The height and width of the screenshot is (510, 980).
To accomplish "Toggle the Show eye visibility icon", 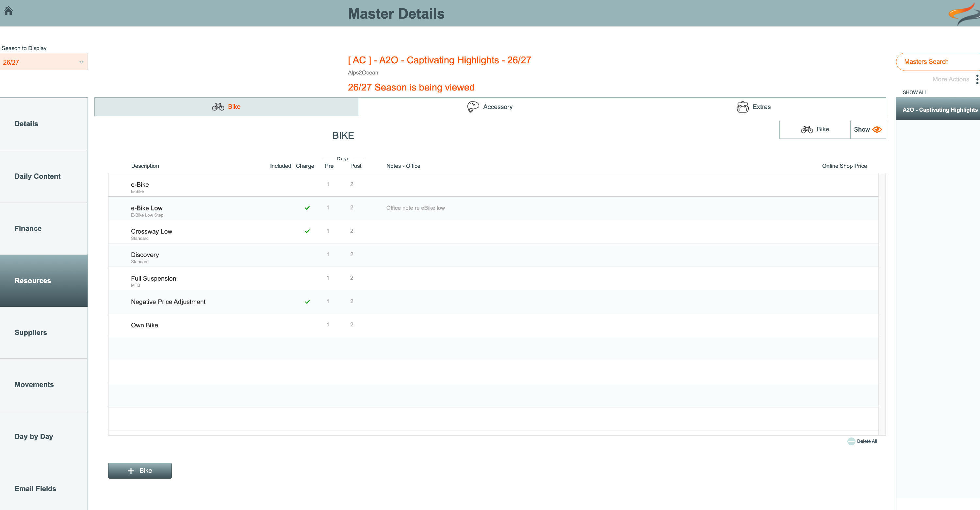I will click(877, 129).
